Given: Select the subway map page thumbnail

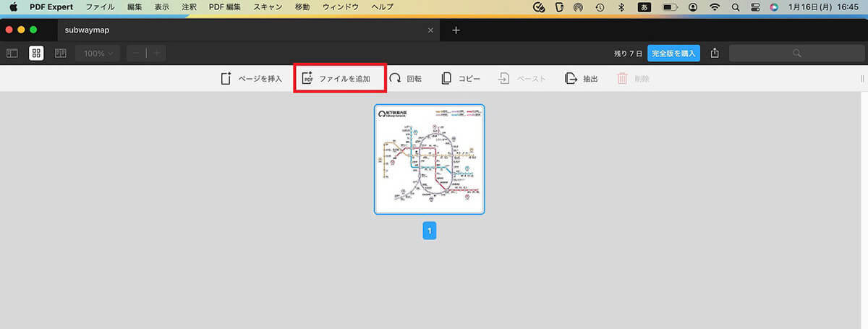Looking at the screenshot, I should coord(430,159).
